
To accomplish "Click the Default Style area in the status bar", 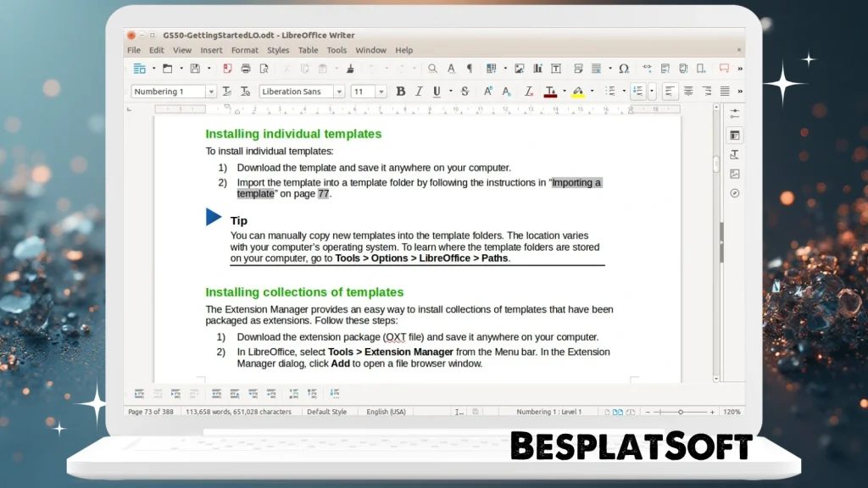I will (326, 412).
